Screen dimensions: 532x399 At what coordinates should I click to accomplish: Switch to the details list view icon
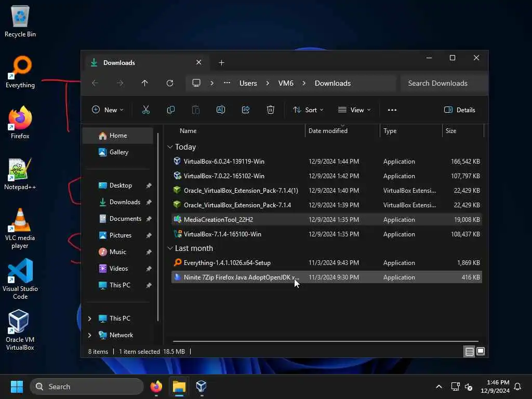[x=469, y=352]
